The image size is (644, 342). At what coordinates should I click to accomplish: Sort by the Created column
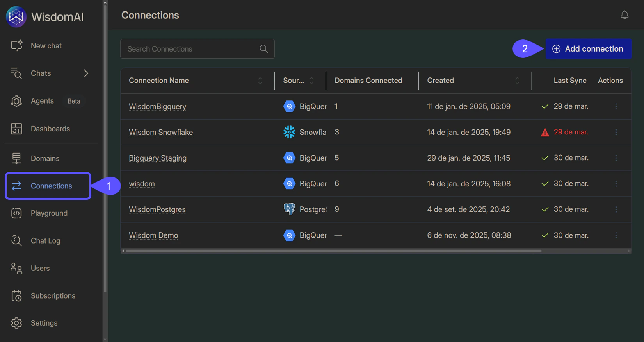tap(517, 81)
